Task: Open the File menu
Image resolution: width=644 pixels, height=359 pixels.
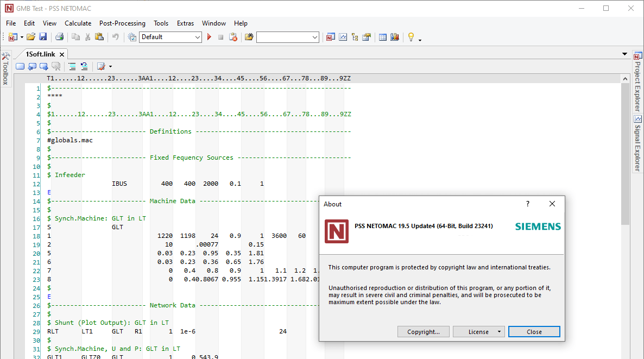Action: click(11, 23)
